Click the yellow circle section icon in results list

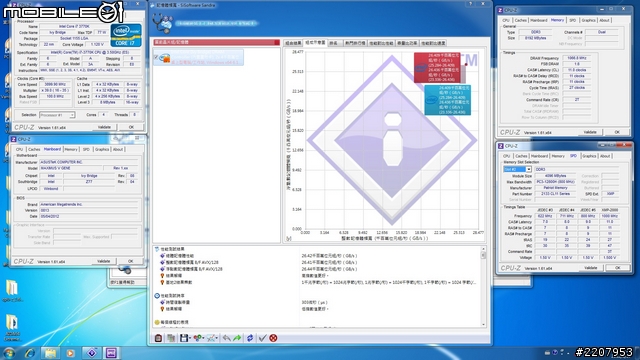pos(157,322)
